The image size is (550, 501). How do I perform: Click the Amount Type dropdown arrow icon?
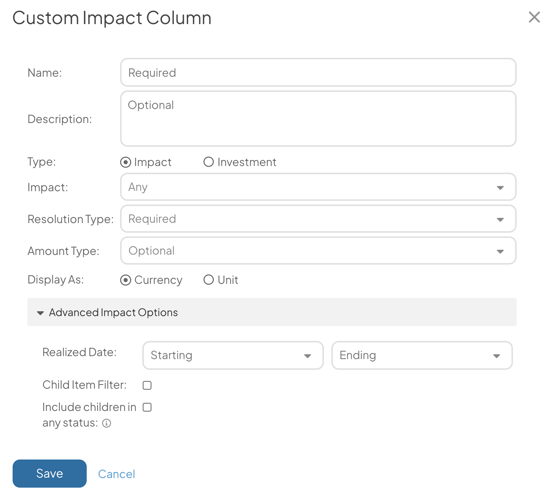(500, 252)
